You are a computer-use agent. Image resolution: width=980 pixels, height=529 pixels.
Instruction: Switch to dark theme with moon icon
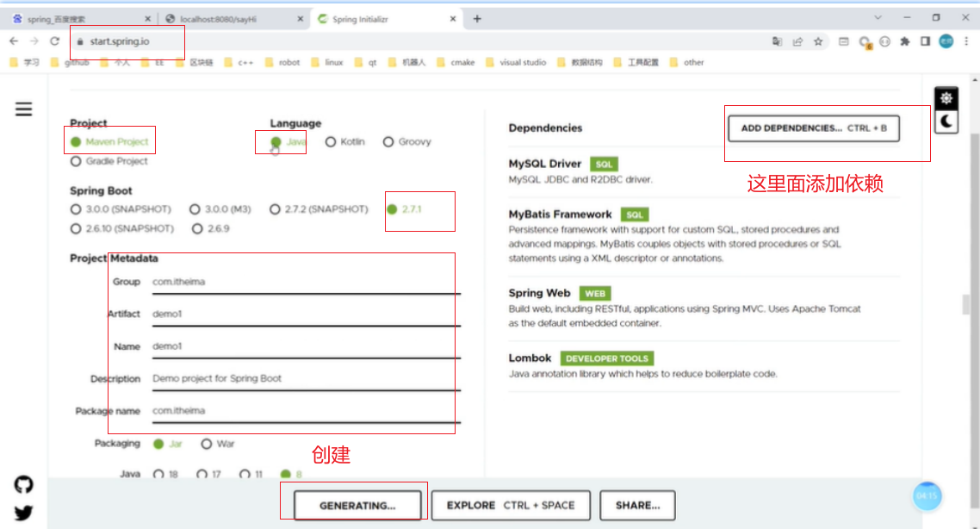coord(946,121)
